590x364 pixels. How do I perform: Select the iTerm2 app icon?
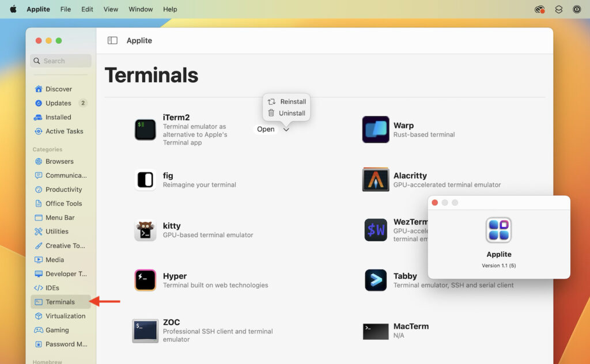pos(145,129)
